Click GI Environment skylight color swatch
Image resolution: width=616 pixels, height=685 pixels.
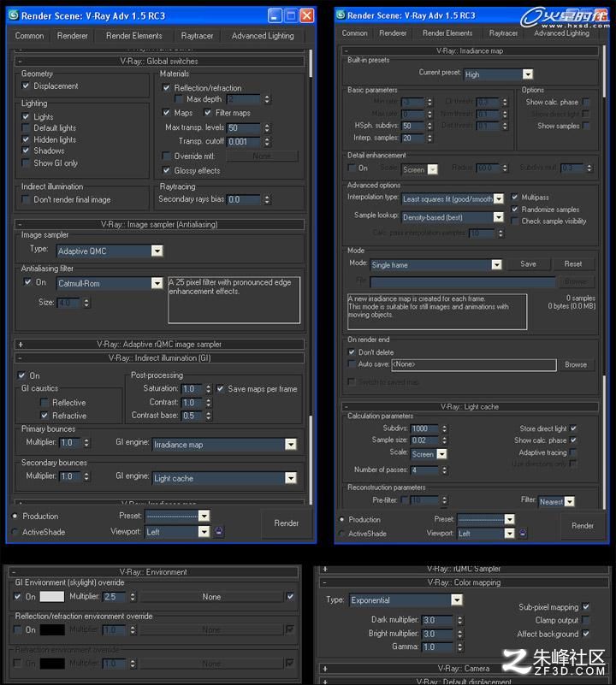tap(52, 596)
